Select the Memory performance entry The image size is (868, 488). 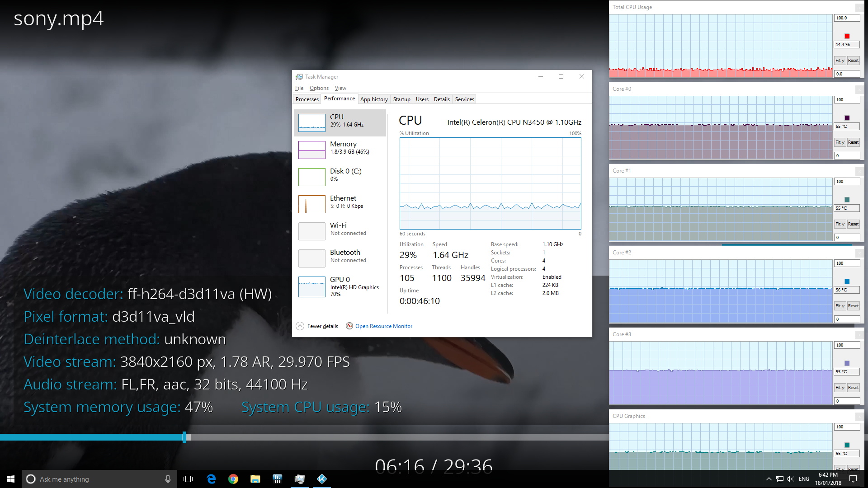[340, 150]
